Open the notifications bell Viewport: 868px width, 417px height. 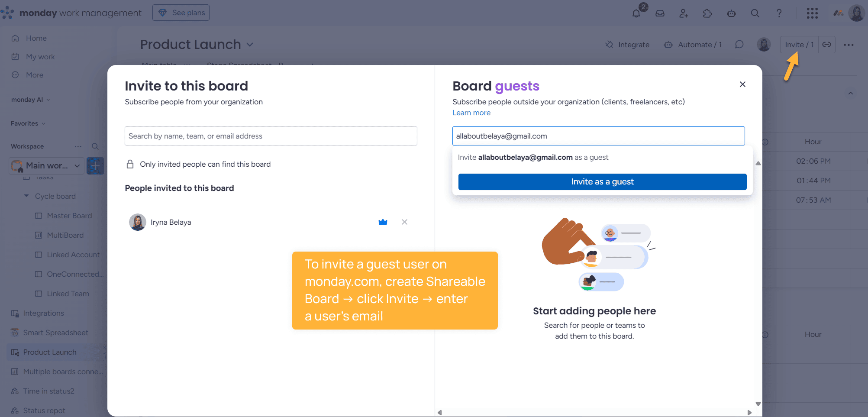click(636, 13)
